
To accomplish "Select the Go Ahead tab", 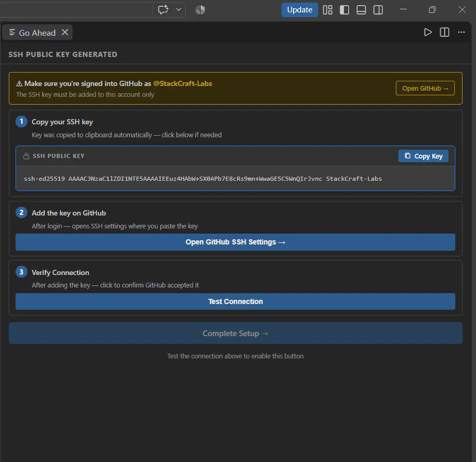I will pos(37,33).
